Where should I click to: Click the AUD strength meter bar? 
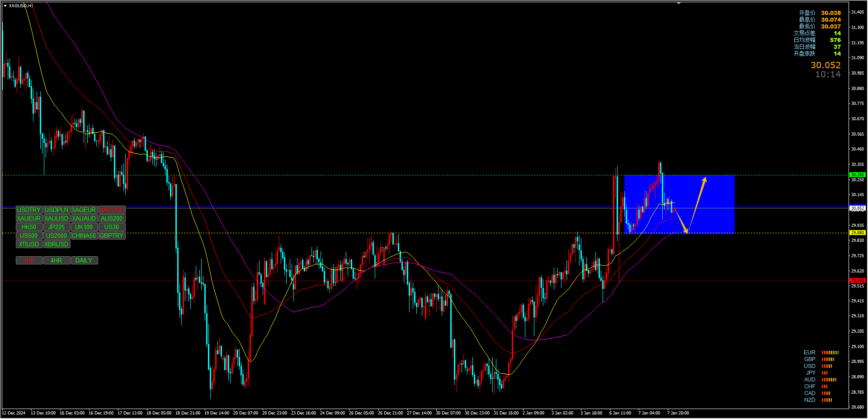[829, 380]
